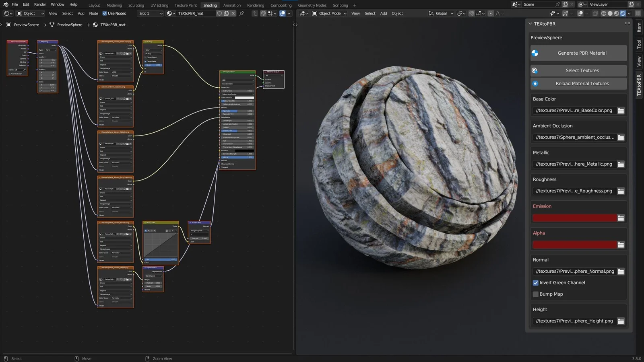This screenshot has height=362, width=644.
Task: Open the Object Mode dropdown in viewport
Action: [329, 13]
